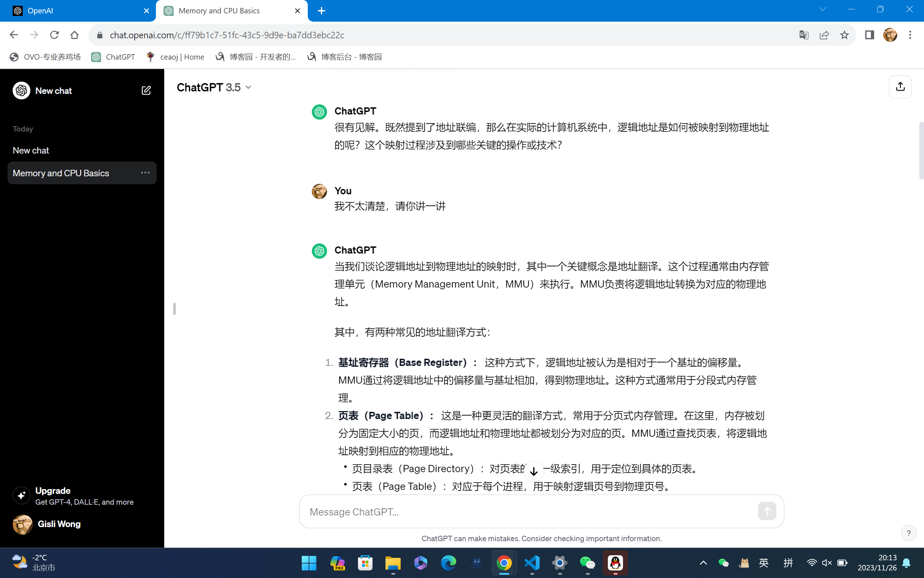This screenshot has width=924, height=578.
Task: Click the Upgrade sparkle icon
Action: click(21, 495)
